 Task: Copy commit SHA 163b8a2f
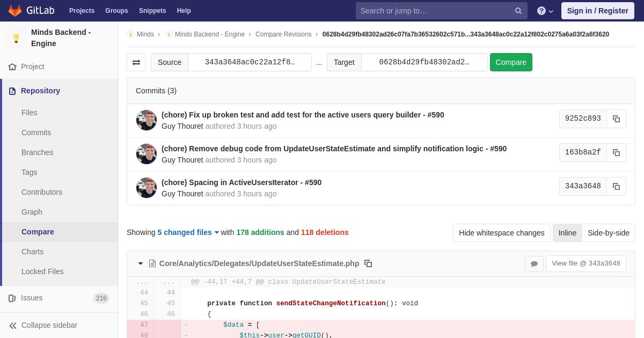616,153
